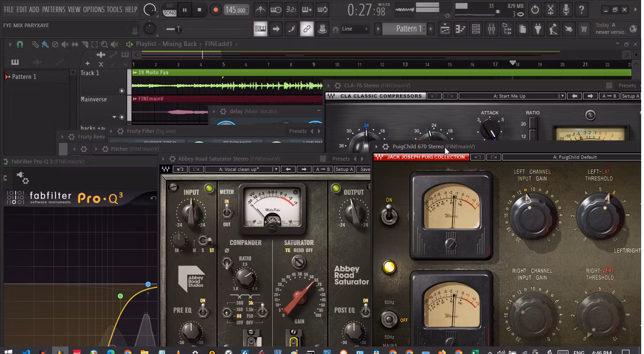
Task: Open the TOOLS menu
Action: tap(115, 9)
